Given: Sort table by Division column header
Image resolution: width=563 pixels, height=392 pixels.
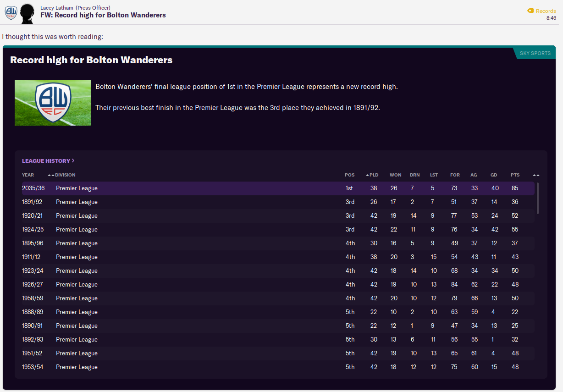Looking at the screenshot, I should [x=65, y=175].
